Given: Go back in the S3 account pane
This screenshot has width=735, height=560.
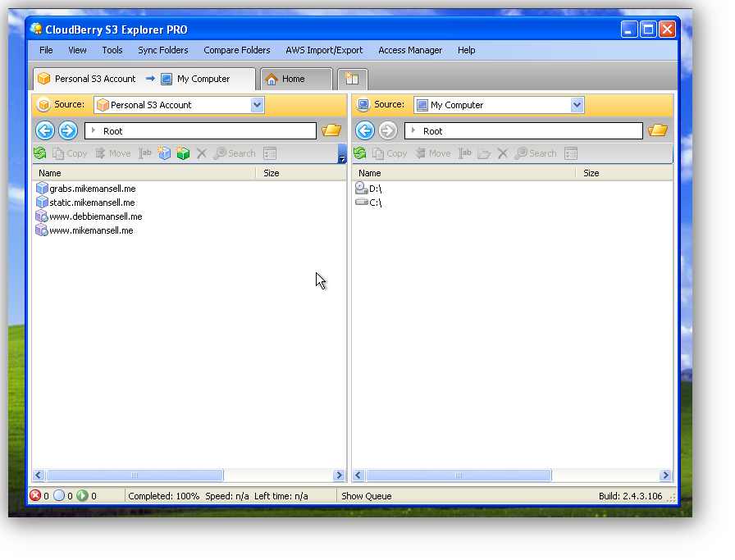Looking at the screenshot, I should (x=45, y=130).
